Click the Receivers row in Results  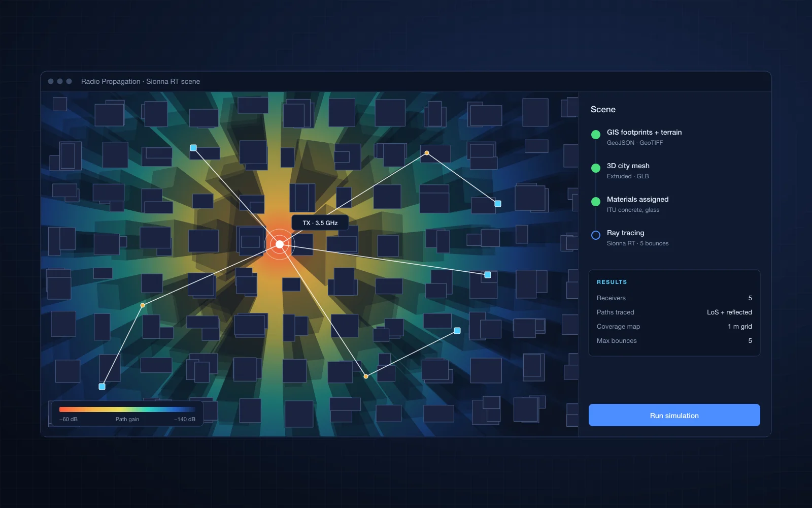(674, 298)
